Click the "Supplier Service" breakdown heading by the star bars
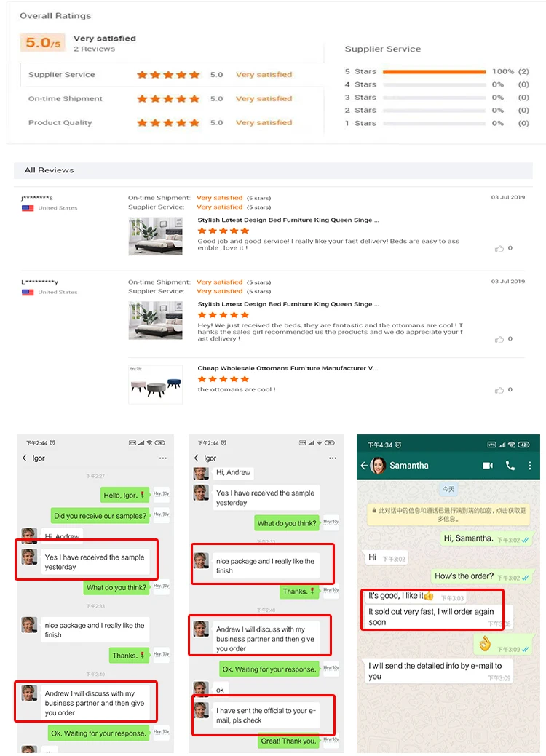The image size is (546, 756). (x=383, y=49)
